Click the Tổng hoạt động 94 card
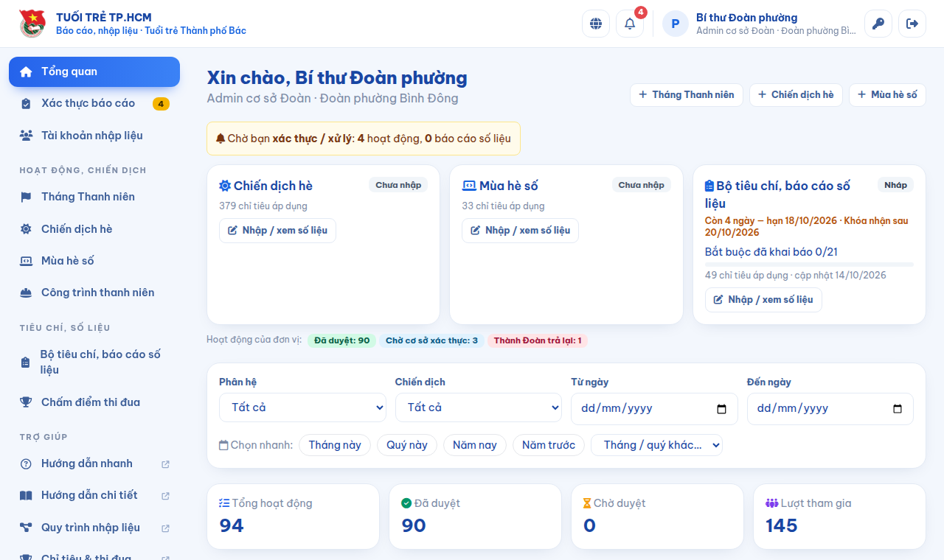 (x=293, y=517)
